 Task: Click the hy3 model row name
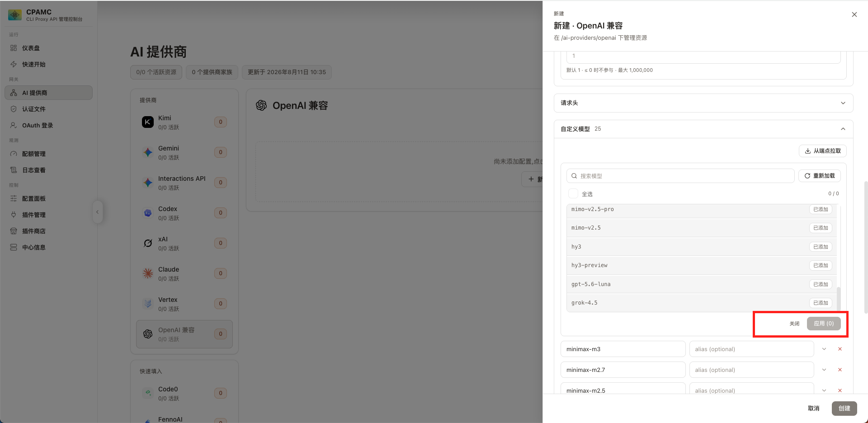point(576,247)
